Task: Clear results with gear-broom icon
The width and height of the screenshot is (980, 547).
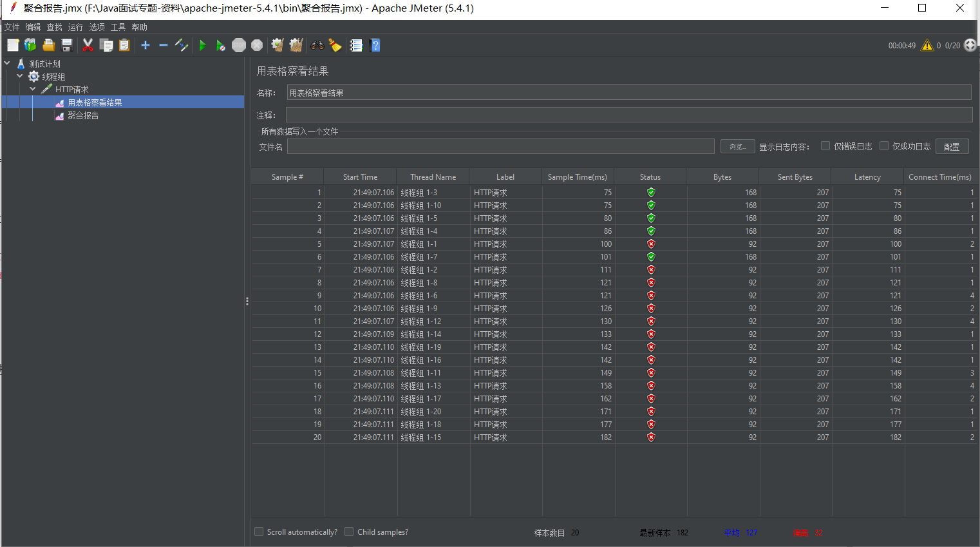Action: [278, 45]
